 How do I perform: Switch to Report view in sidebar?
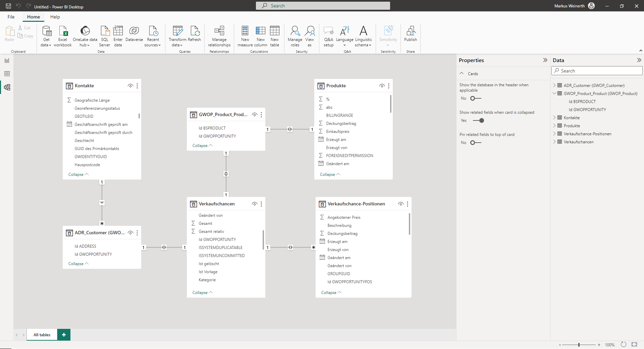tap(7, 60)
